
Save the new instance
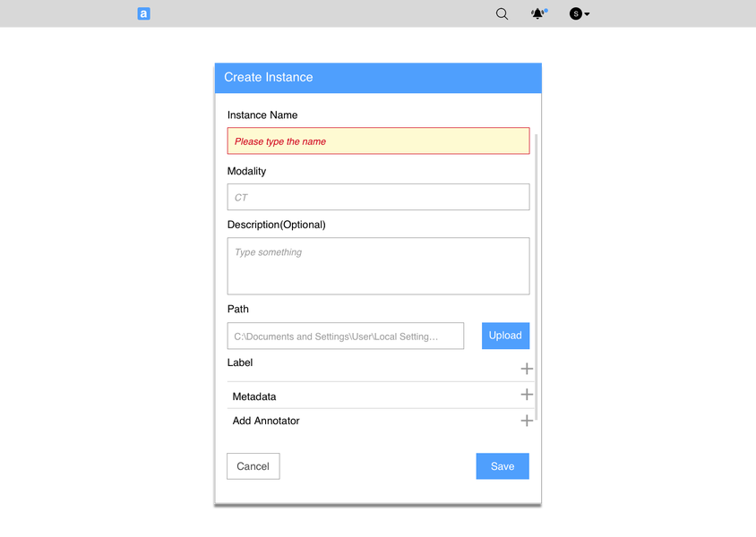(503, 466)
